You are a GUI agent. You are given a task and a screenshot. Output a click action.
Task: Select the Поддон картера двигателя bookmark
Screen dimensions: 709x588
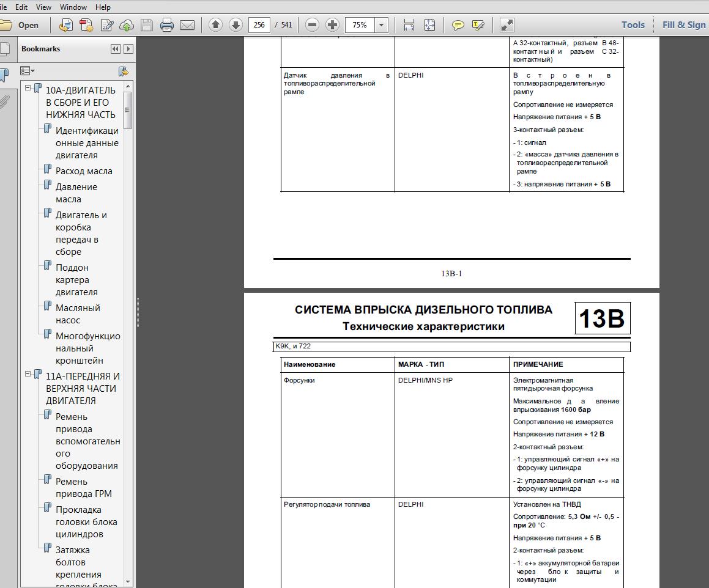(x=76, y=280)
